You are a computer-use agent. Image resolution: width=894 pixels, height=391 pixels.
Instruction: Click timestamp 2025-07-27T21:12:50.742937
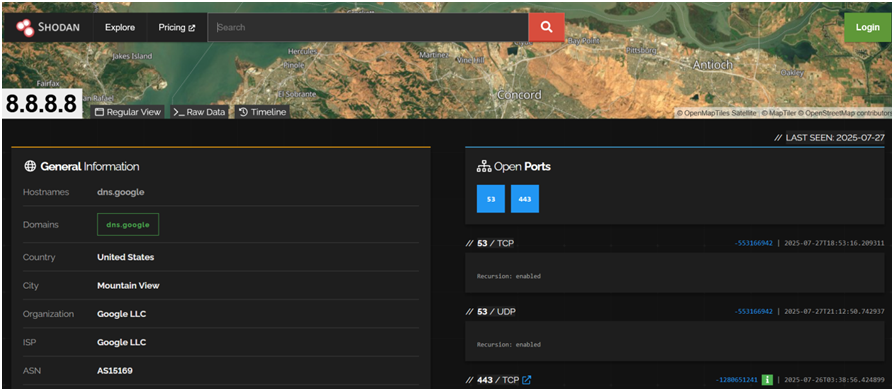pyautogui.click(x=834, y=312)
